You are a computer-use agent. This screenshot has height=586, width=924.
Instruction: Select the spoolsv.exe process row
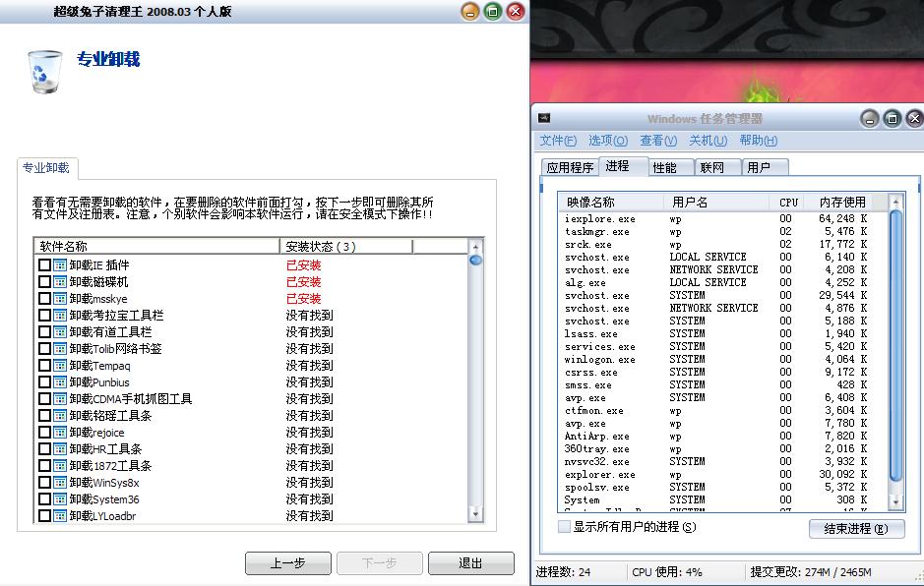tap(722, 487)
